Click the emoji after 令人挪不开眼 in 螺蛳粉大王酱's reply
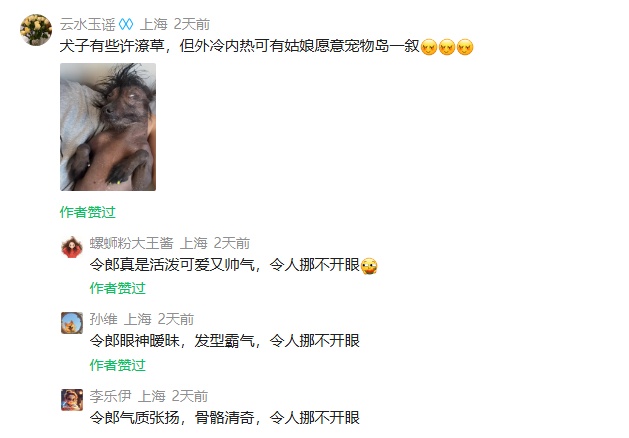 pos(369,266)
